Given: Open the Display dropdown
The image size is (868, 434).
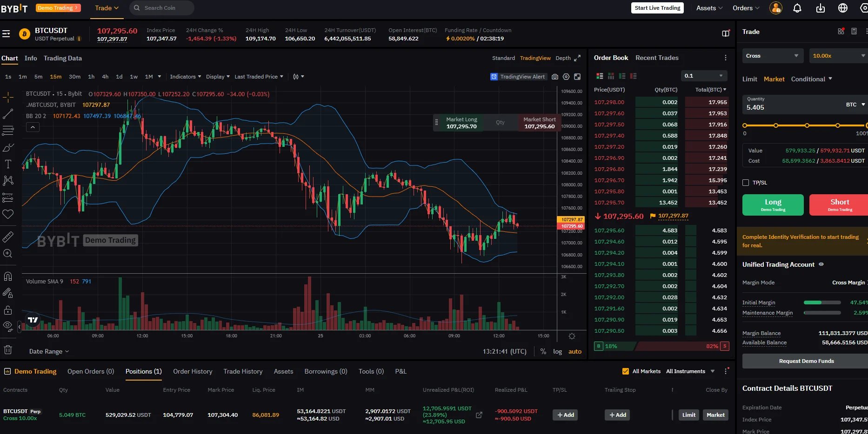Looking at the screenshot, I should pos(218,77).
